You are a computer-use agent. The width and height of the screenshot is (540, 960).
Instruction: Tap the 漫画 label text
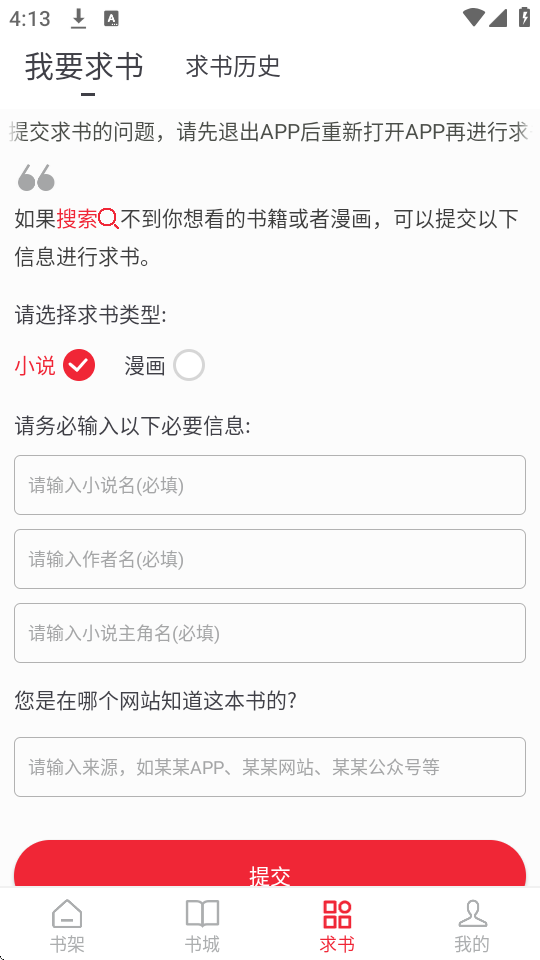[x=145, y=366]
